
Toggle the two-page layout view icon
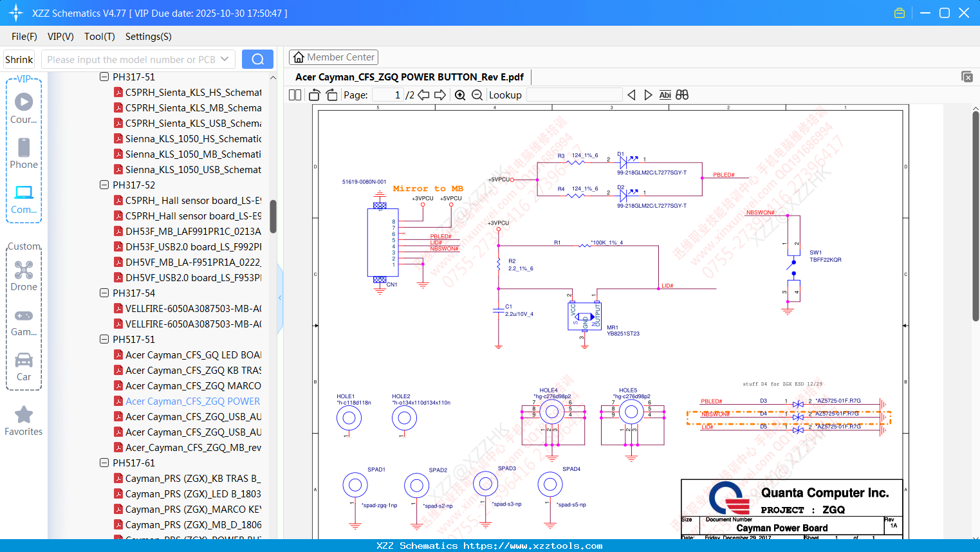[295, 95]
